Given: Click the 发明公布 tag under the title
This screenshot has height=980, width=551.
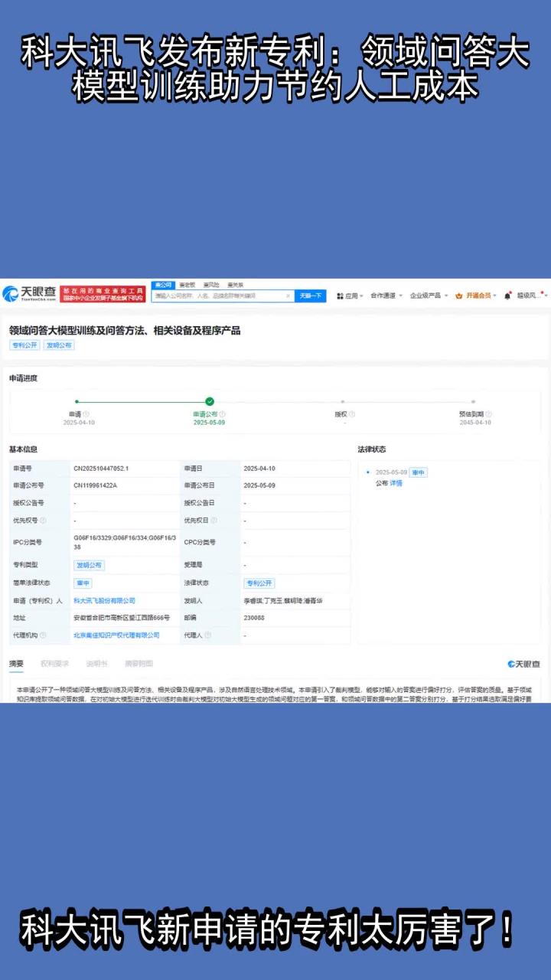Looking at the screenshot, I should tap(59, 345).
